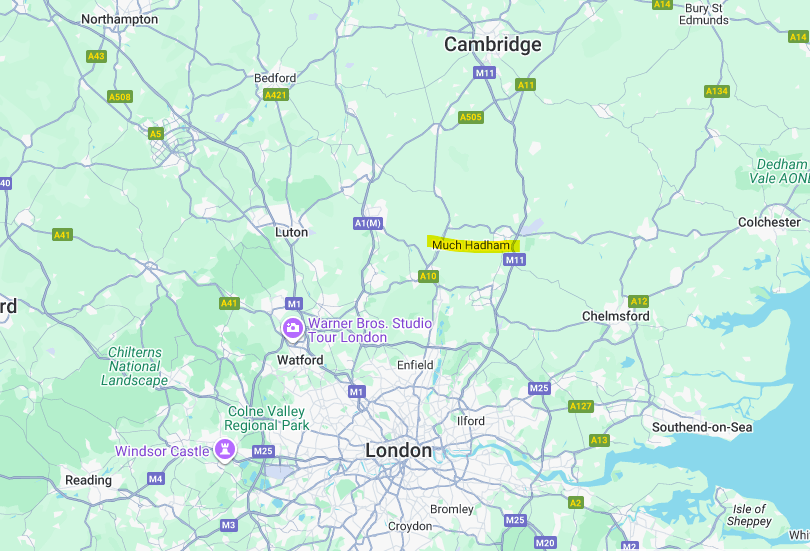
Task: Select the Luton town label
Action: point(291,232)
